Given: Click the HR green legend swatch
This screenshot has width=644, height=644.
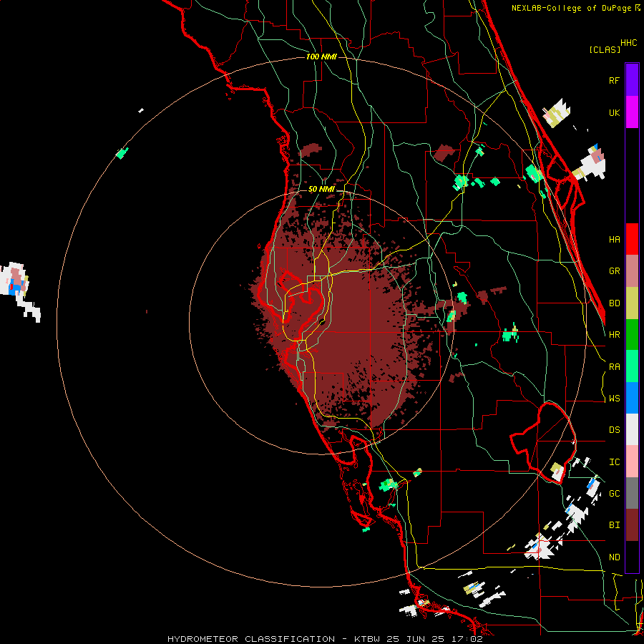Looking at the screenshot, I should (x=632, y=334).
